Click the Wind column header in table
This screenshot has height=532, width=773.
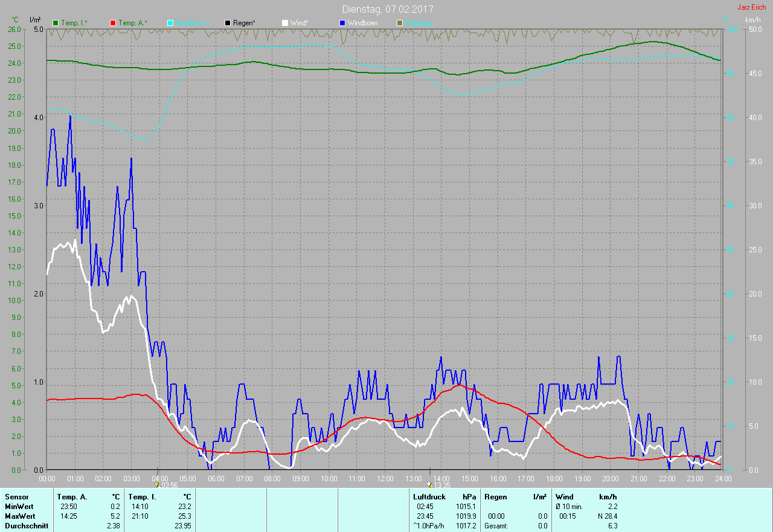click(x=564, y=497)
